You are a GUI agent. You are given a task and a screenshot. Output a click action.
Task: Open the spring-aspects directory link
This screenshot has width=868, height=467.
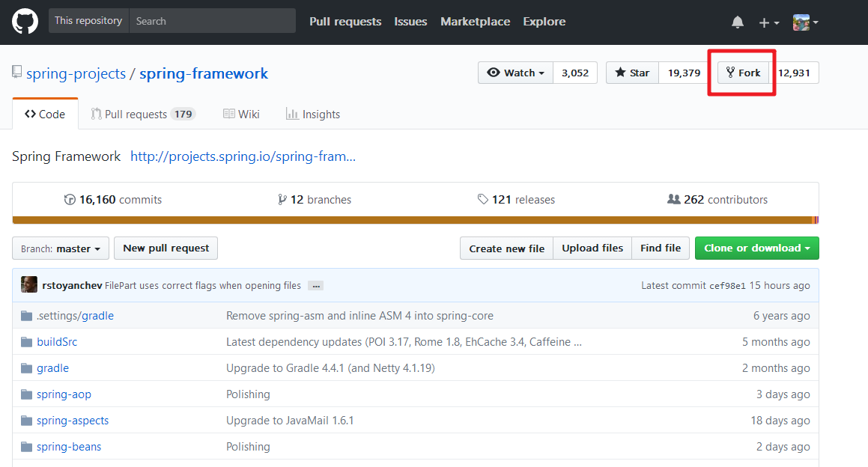pyautogui.click(x=73, y=421)
